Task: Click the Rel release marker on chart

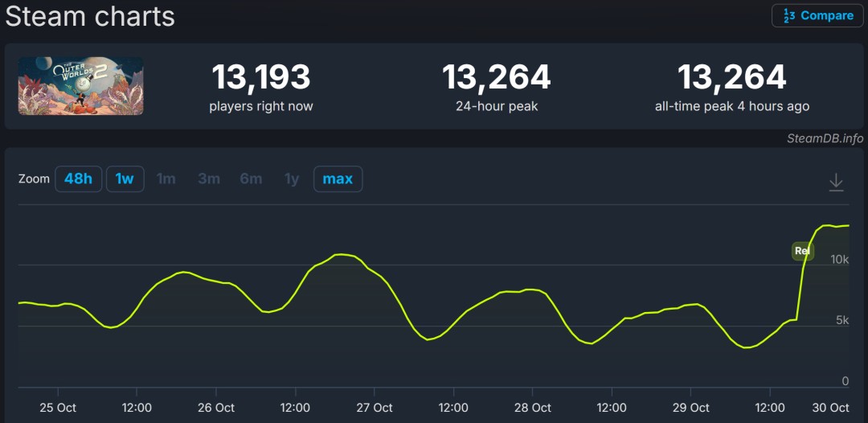Action: pyautogui.click(x=802, y=251)
